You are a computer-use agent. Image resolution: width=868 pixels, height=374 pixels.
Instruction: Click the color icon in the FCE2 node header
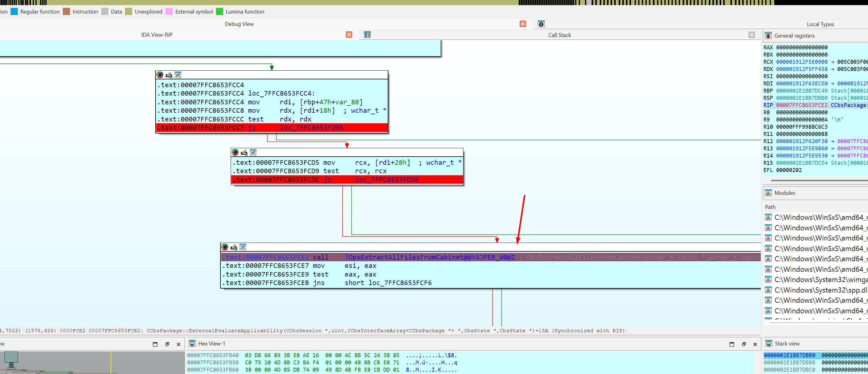(225, 247)
